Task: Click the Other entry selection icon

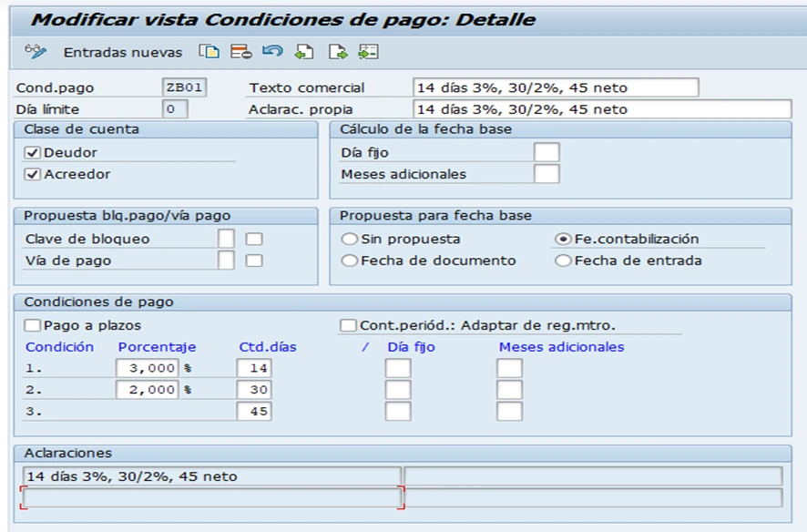Action: tap(369, 52)
